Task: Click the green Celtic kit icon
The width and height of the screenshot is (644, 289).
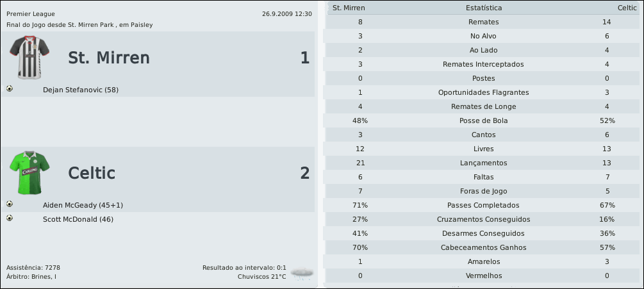Action: pos(26,172)
